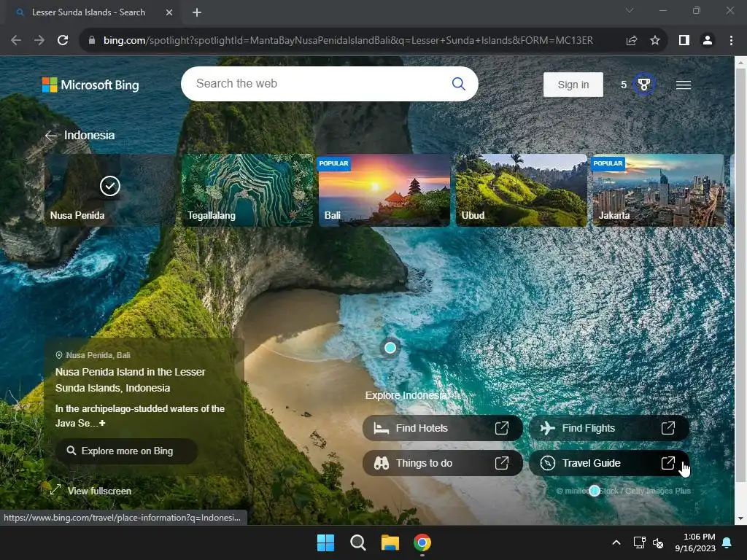Click the Chrome taskbar icon
Image resolution: width=747 pixels, height=560 pixels.
point(422,542)
